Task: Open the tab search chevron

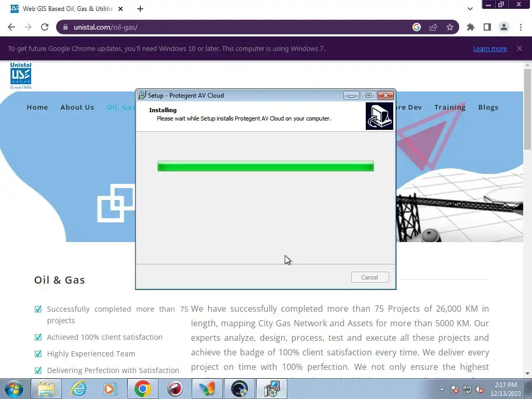Action: click(x=470, y=9)
